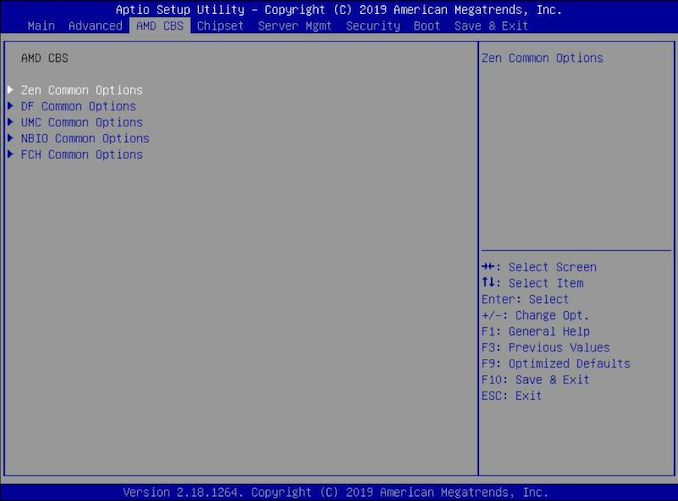Viewport: 678px width, 501px height.
Task: Open the Main tab
Action: pyautogui.click(x=41, y=26)
